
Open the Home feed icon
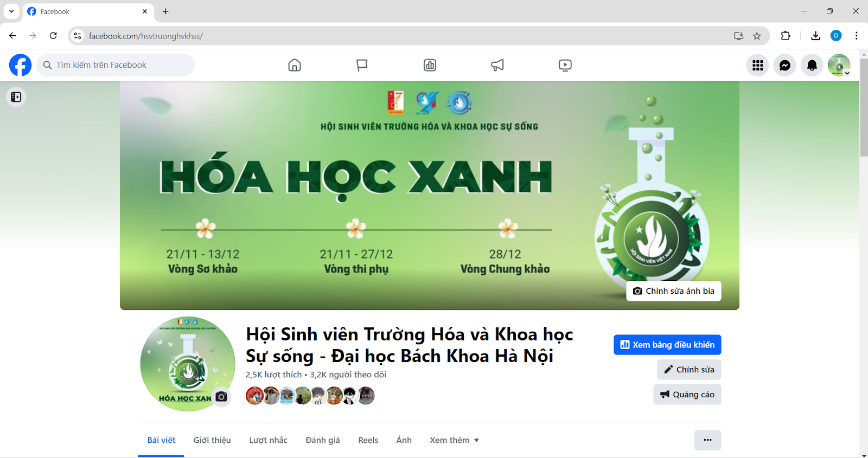[x=295, y=65]
